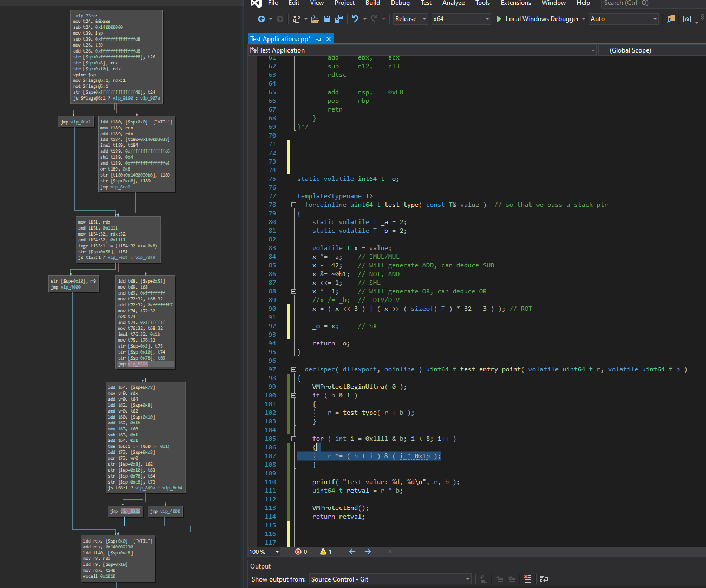Open the Build menu
The image size is (706, 588).
click(372, 3)
